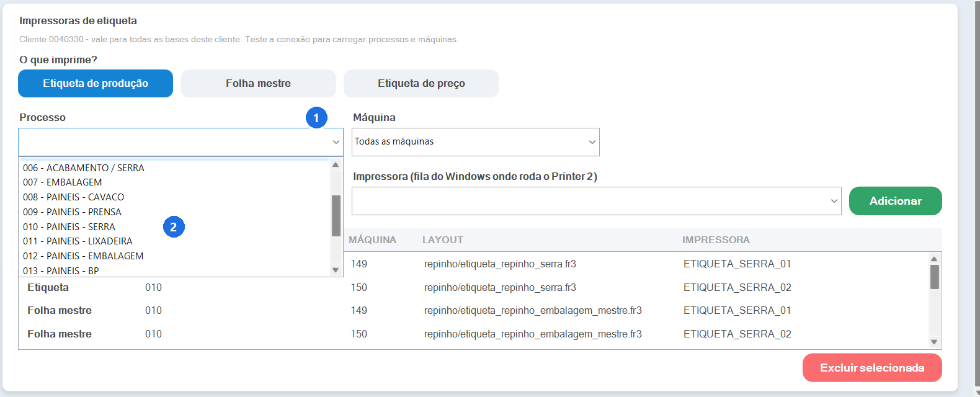Click the printer table scrollbar up arrow
The image size is (980, 397).
(x=934, y=259)
